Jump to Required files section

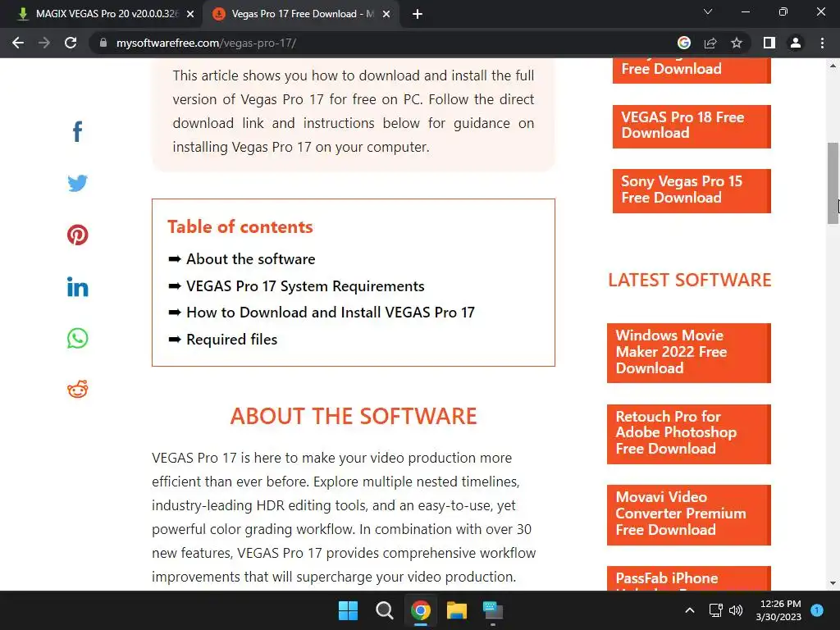pyautogui.click(x=232, y=340)
